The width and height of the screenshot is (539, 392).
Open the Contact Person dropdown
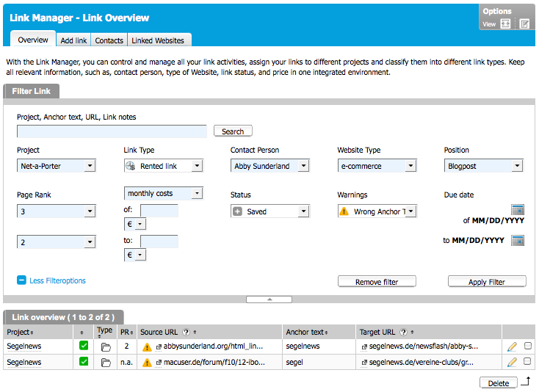point(269,166)
